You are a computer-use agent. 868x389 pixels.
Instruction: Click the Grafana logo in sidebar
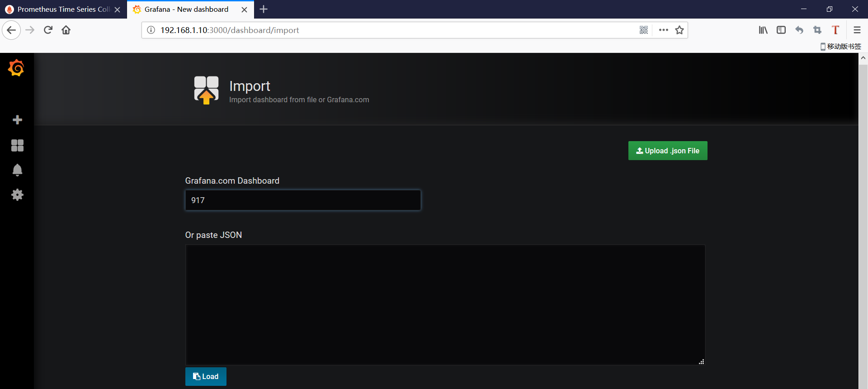16,68
